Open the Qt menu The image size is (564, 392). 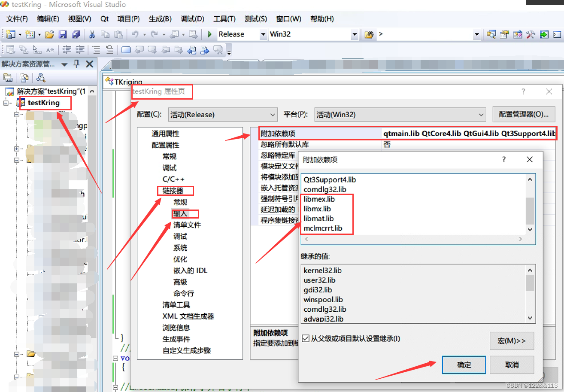point(105,19)
